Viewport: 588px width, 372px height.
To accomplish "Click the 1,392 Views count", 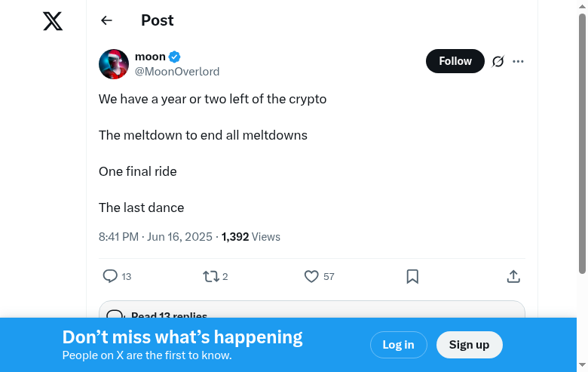I will [x=250, y=237].
